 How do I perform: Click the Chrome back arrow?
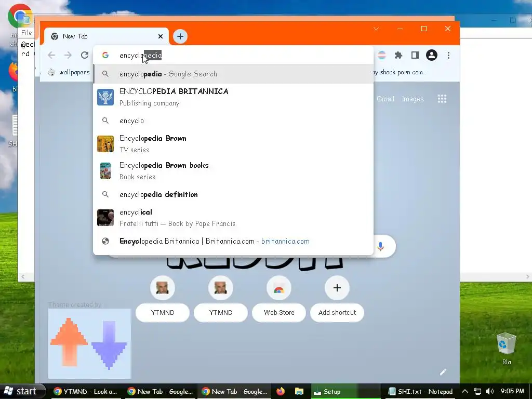51,55
